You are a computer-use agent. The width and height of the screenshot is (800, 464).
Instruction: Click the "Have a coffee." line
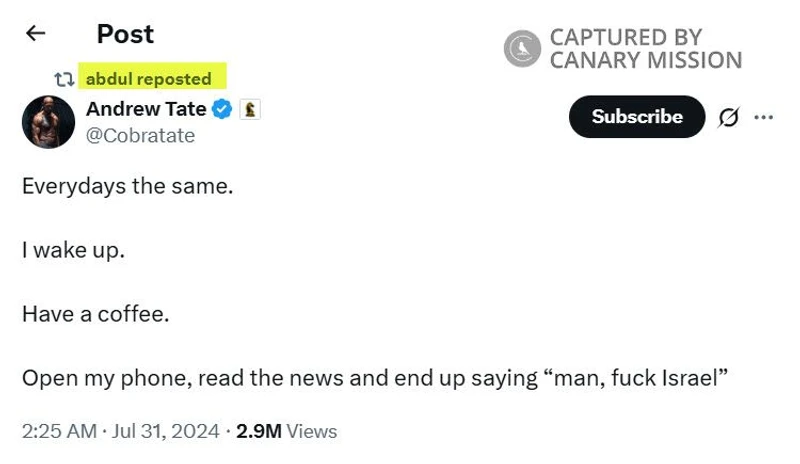pyautogui.click(x=95, y=314)
